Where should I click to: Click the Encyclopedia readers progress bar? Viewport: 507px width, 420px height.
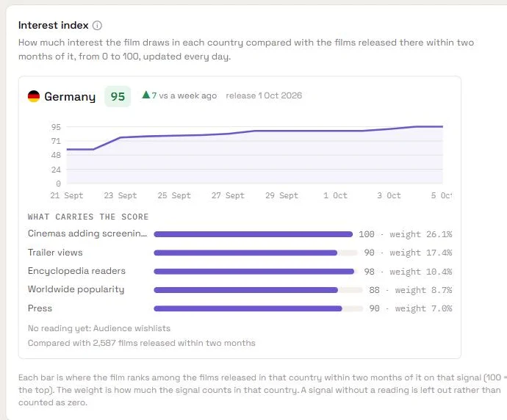256,272
